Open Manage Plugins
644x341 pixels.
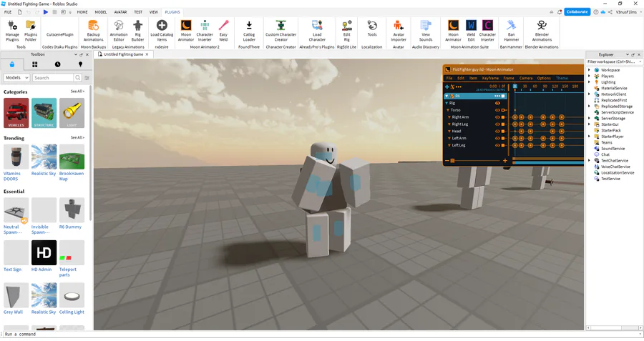(12, 31)
